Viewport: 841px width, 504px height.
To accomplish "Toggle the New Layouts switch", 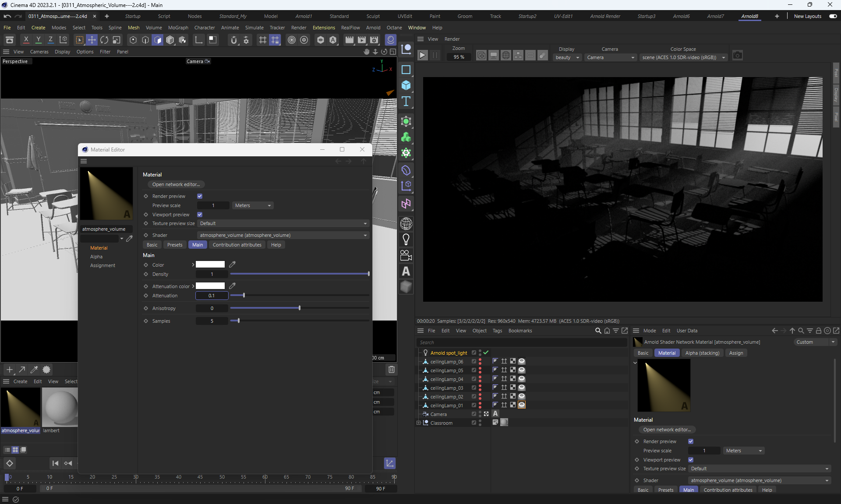I will point(833,16).
